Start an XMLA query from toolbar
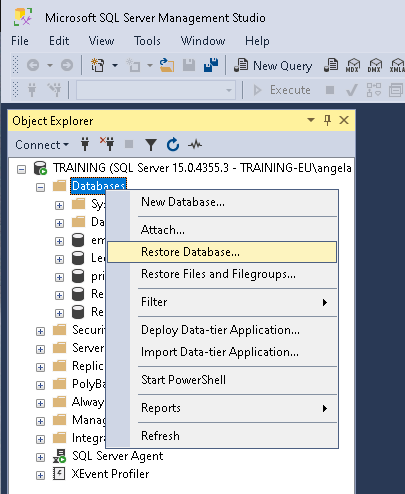Viewport: 405px width, 494px height. [x=397, y=65]
